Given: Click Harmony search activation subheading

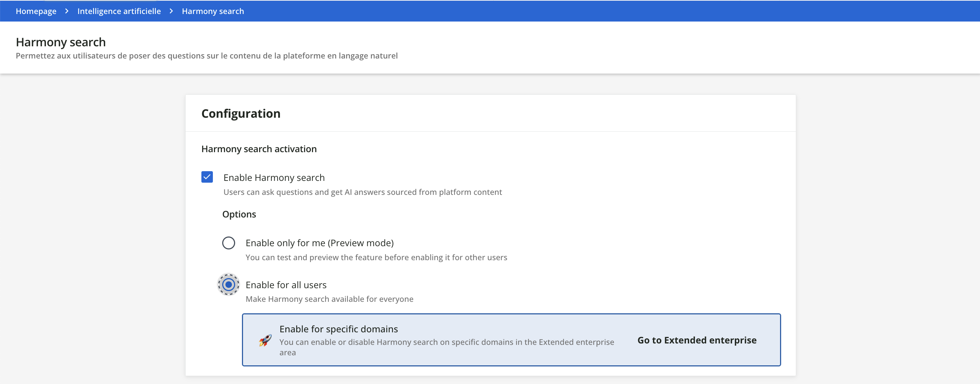Looking at the screenshot, I should (259, 149).
